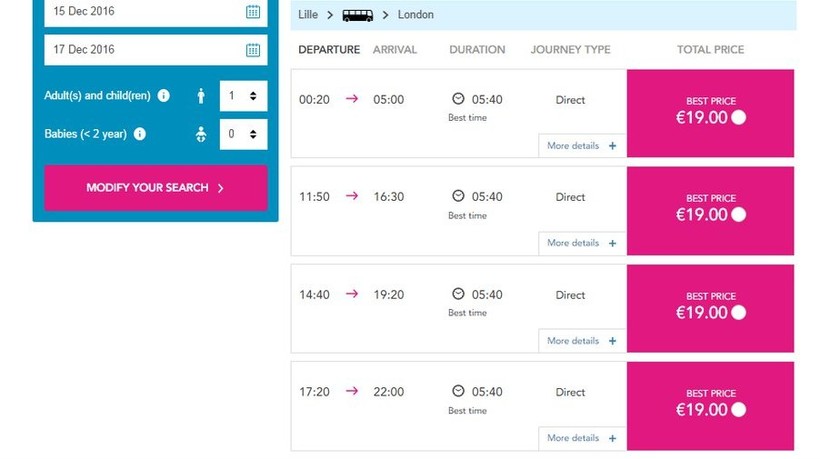The image size is (820, 459).
Task: Sort by the Departure column header
Action: 329,50
